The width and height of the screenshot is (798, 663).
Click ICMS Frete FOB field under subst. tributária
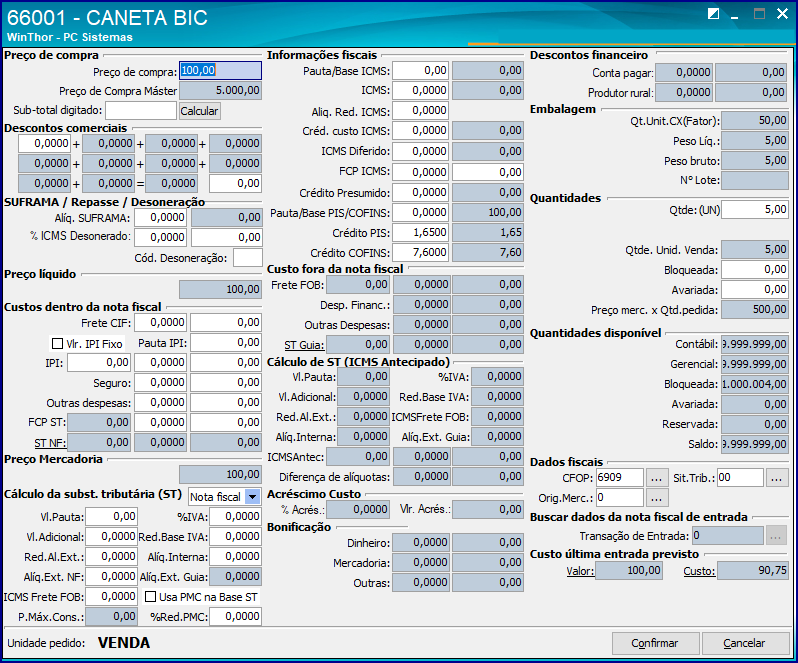point(111,596)
